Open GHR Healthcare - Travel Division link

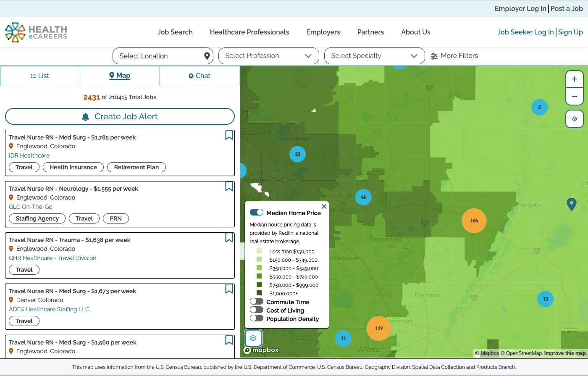[x=52, y=258]
